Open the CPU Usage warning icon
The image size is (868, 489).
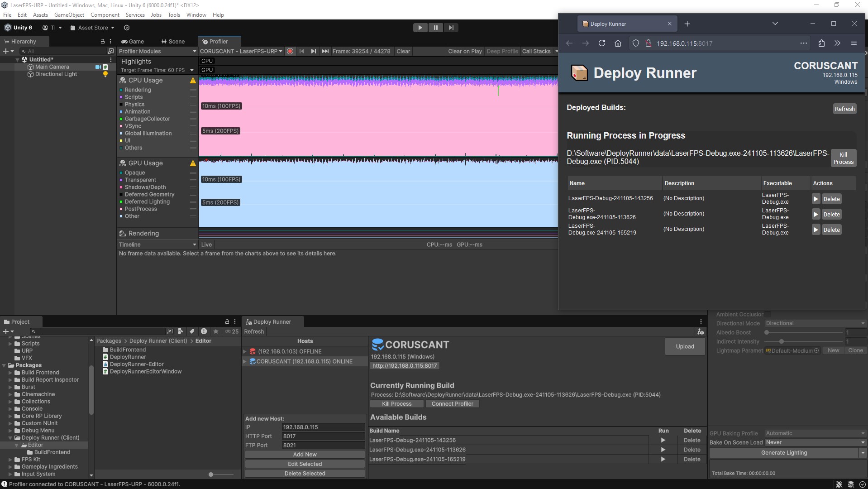pos(193,80)
